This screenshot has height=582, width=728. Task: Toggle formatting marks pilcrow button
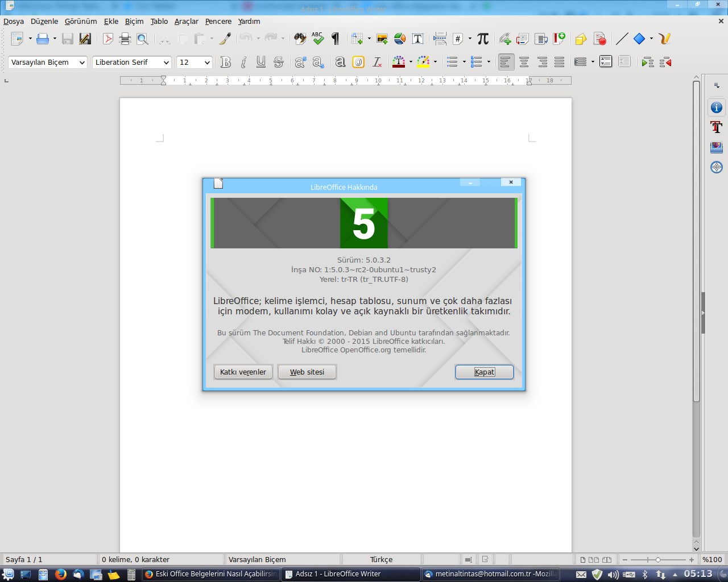[x=336, y=39]
